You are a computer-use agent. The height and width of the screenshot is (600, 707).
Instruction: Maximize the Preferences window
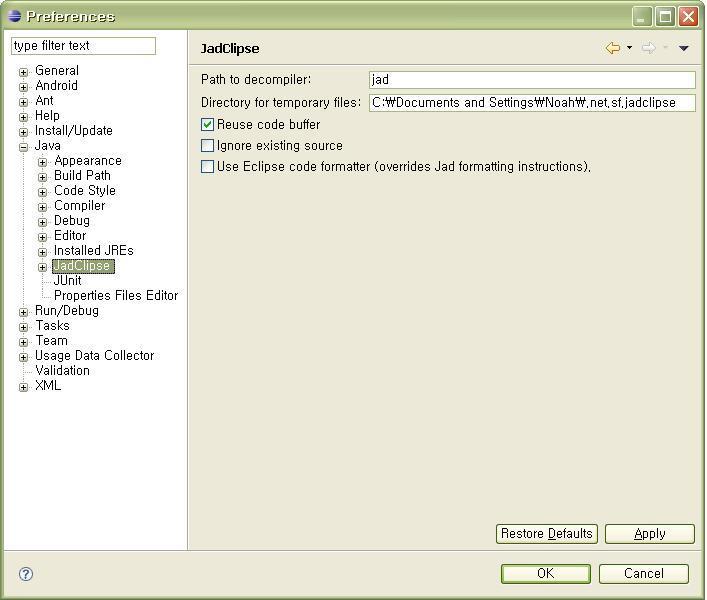coord(665,17)
